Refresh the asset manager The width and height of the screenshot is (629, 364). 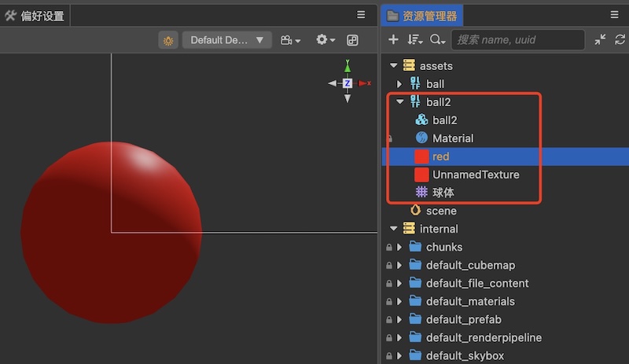620,39
